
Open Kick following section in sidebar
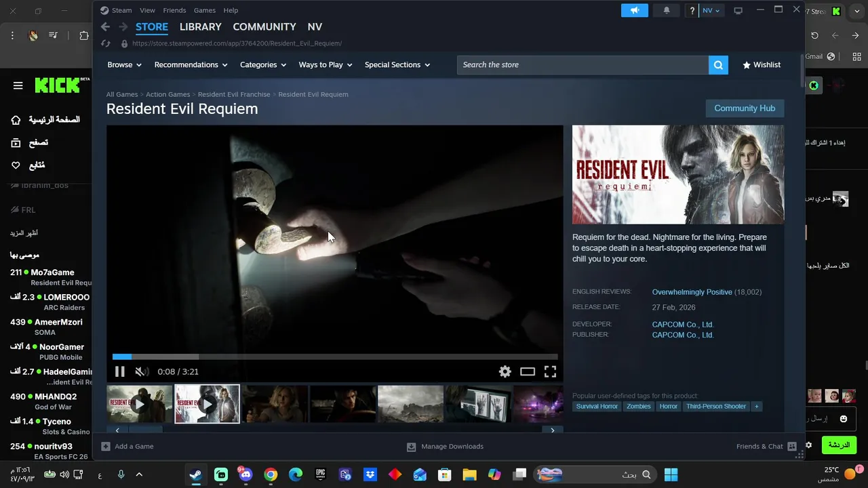tap(28, 165)
